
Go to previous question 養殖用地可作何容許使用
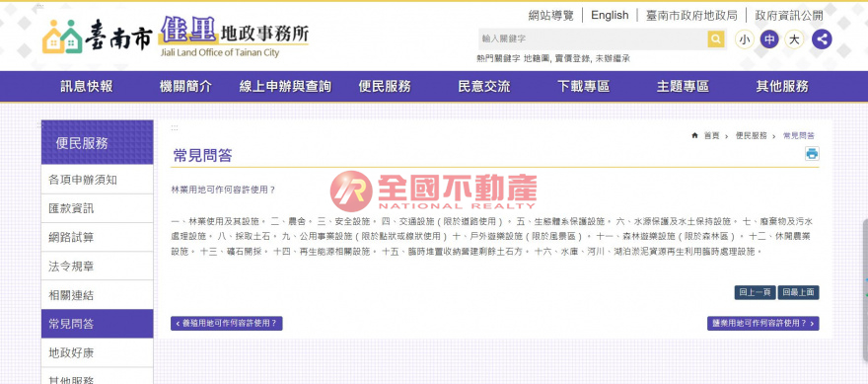(227, 323)
